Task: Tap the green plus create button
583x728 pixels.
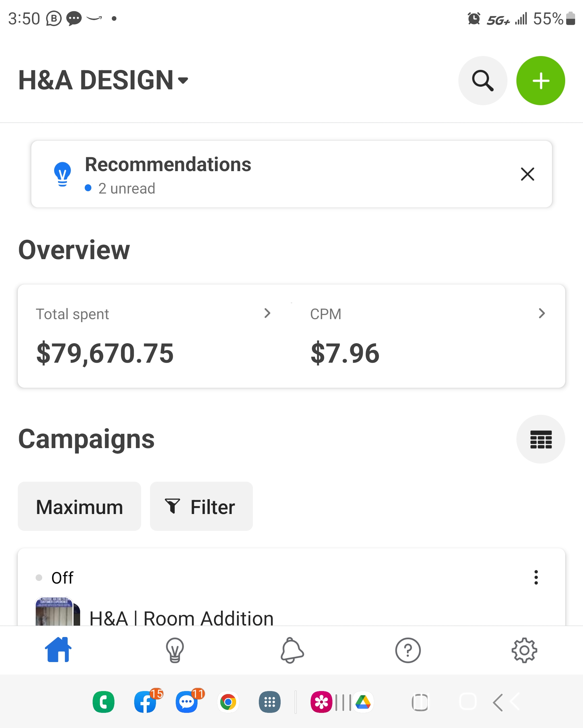Action: click(x=540, y=81)
